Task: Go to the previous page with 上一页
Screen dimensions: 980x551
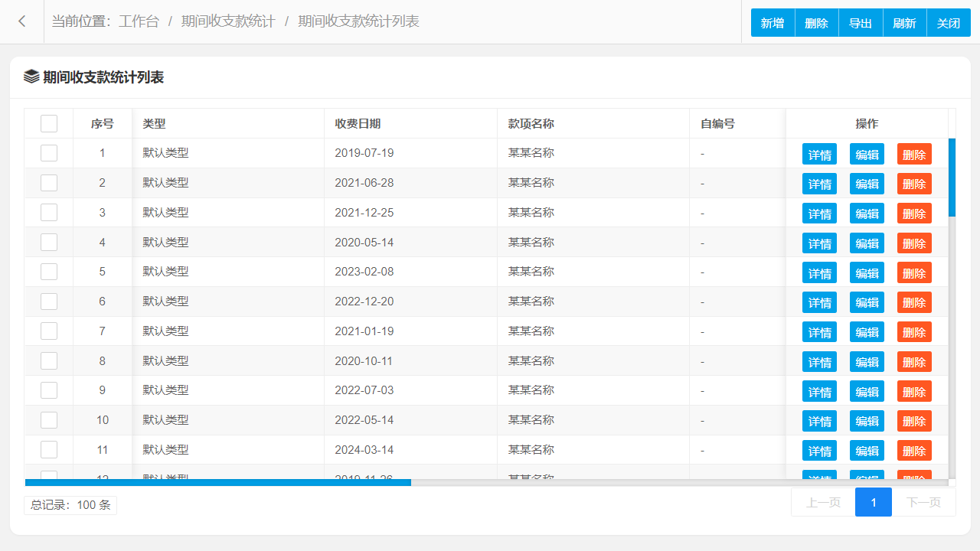Action: point(823,502)
